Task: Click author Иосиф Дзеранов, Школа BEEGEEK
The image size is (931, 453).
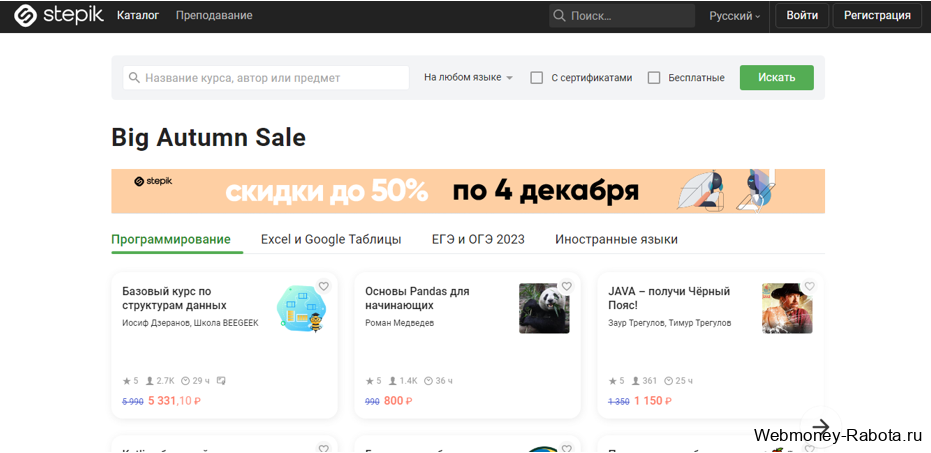Action: [x=191, y=323]
